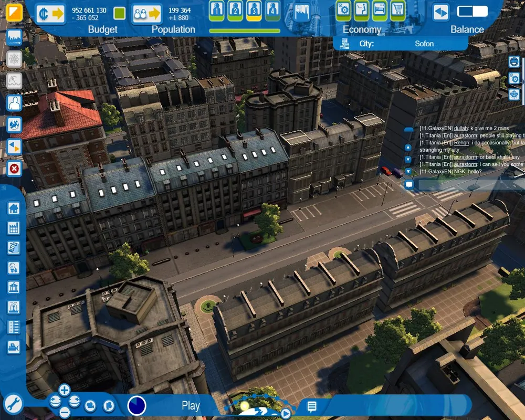This screenshot has width=525, height=420.
Task: Open the gear options icon on right edge
Action: click(514, 78)
